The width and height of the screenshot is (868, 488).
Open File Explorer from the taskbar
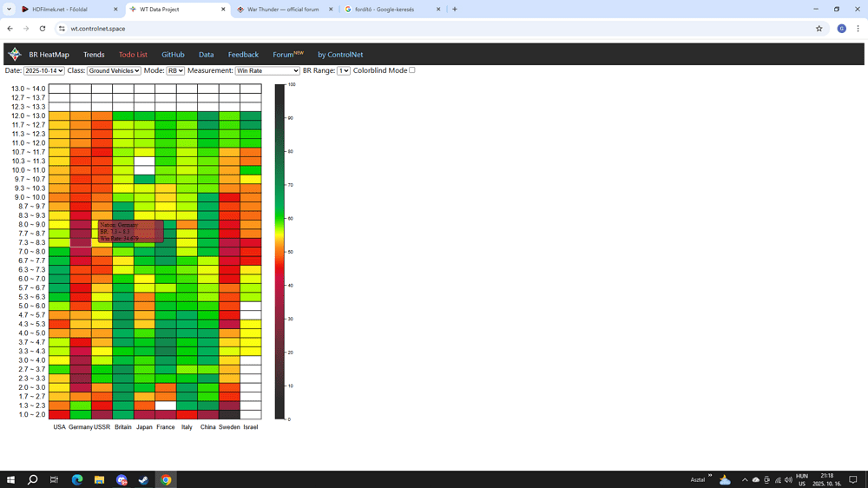pos(99,479)
